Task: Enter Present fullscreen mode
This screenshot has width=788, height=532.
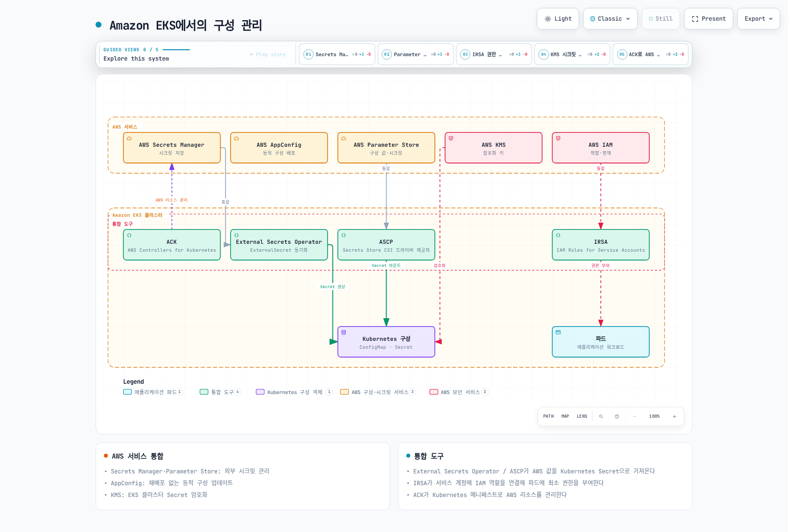Action: [x=709, y=19]
